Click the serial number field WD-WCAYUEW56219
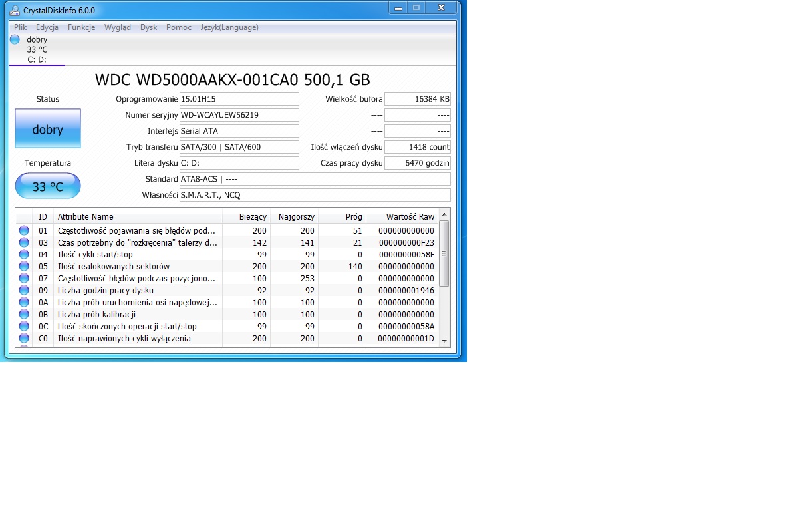812x505 pixels. [239, 115]
